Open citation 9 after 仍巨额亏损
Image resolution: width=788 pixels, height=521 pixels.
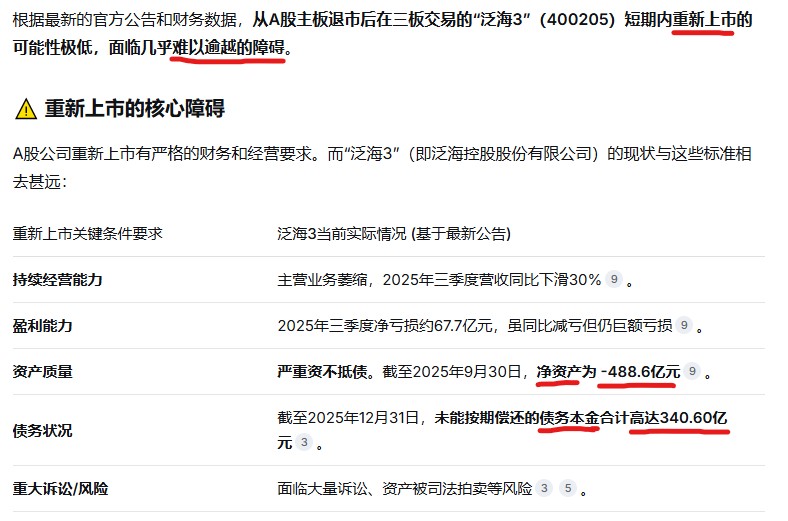point(684,325)
